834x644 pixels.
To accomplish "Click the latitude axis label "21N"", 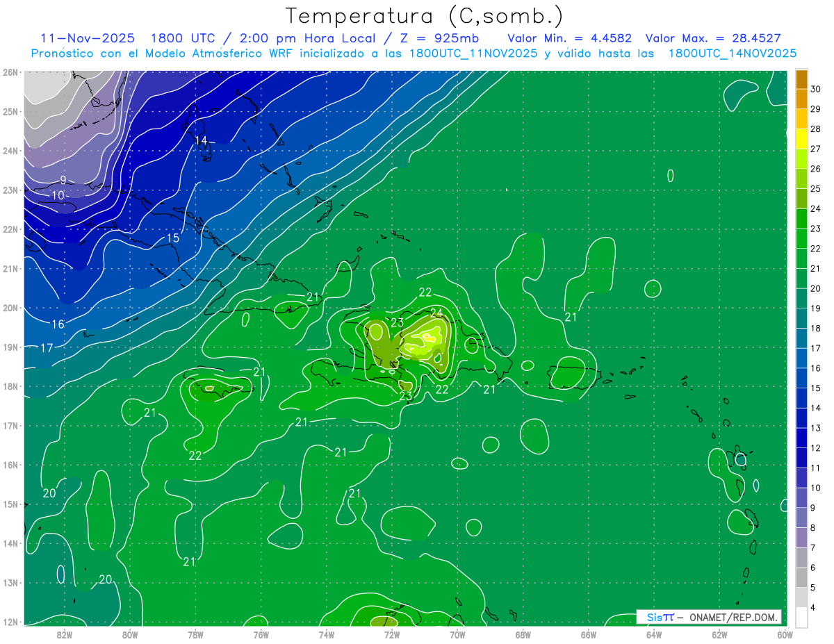I will [x=10, y=269].
